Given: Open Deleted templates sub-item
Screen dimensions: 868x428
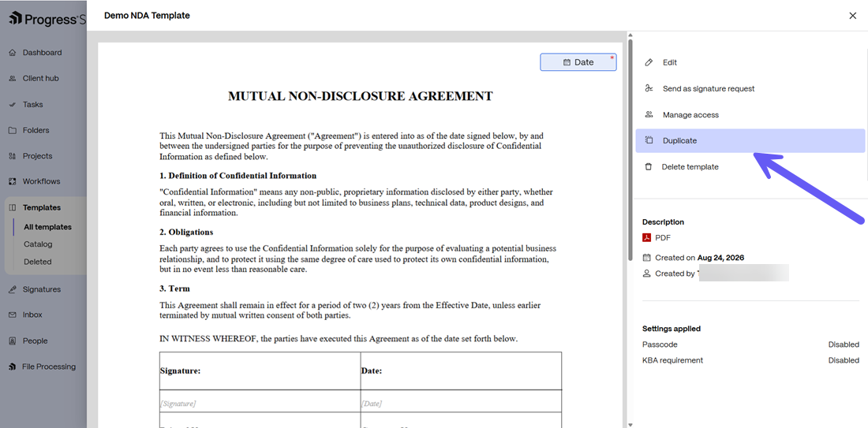Looking at the screenshot, I should (38, 262).
